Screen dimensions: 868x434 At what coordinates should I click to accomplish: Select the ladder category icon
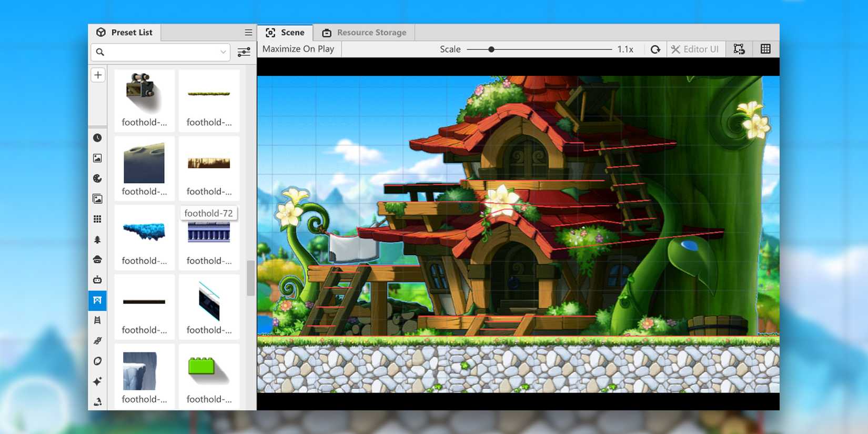[x=97, y=320]
